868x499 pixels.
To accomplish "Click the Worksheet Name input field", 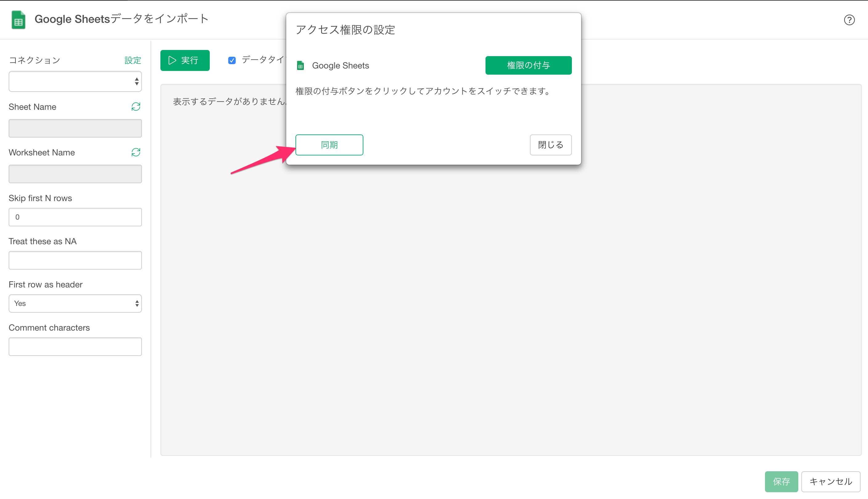I will coord(75,174).
